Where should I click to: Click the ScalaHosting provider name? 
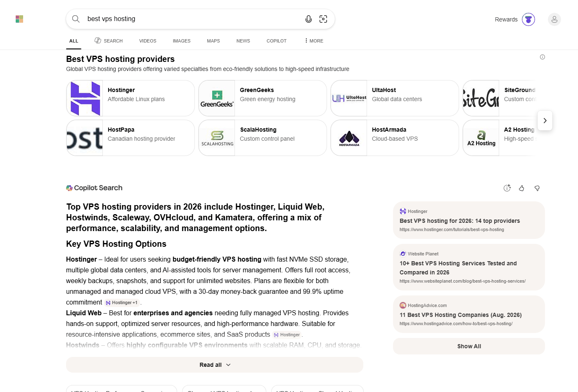(x=258, y=130)
